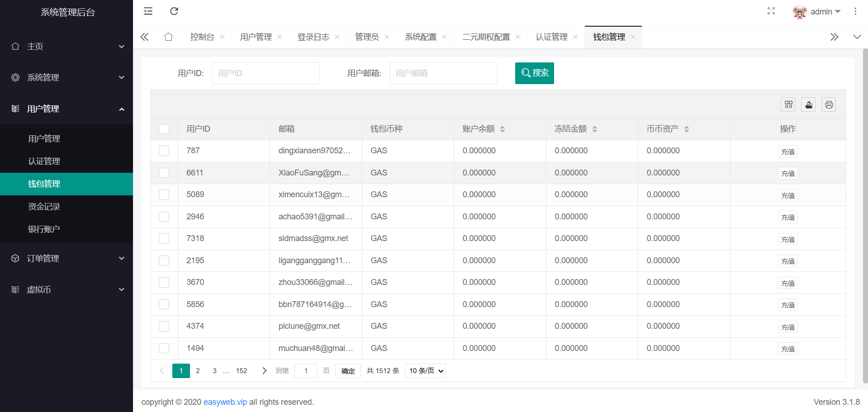
Task: Check the select-all header checkbox
Action: point(164,129)
